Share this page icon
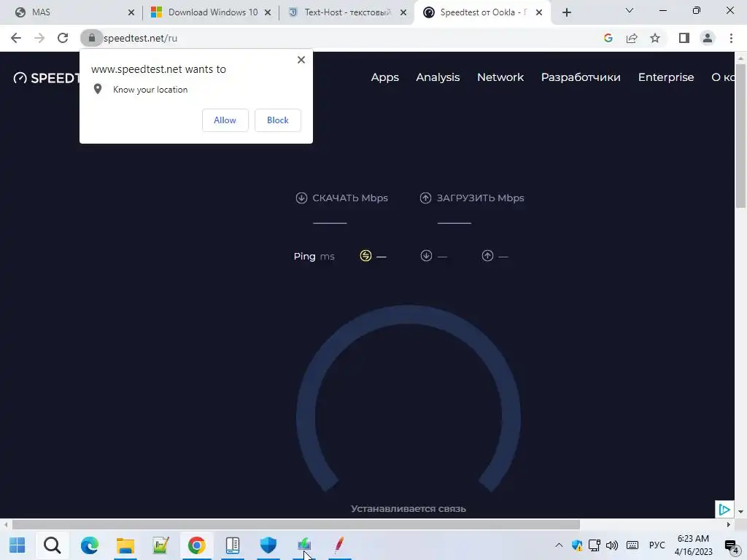Screen dimensions: 747x560 coord(632,38)
